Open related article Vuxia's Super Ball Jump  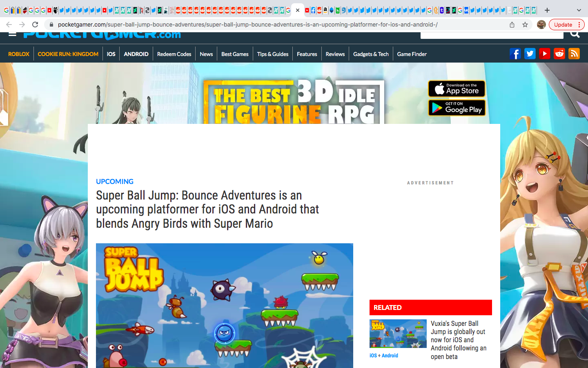pos(459,340)
